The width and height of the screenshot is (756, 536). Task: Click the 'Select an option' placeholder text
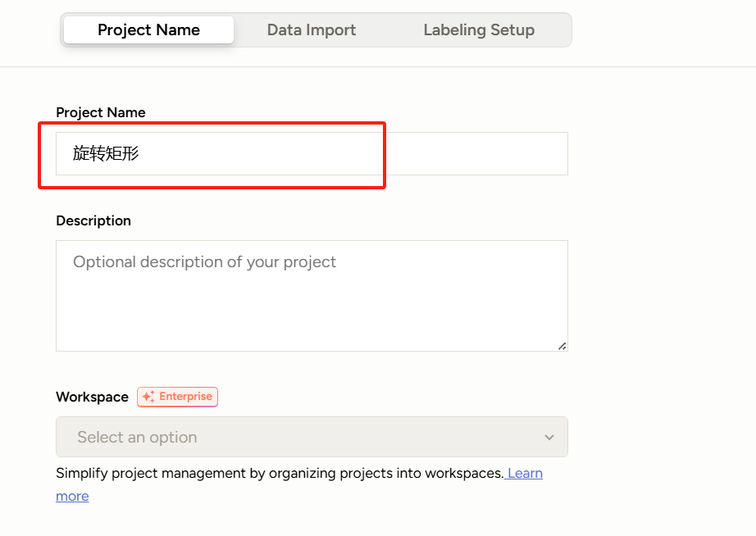137,438
